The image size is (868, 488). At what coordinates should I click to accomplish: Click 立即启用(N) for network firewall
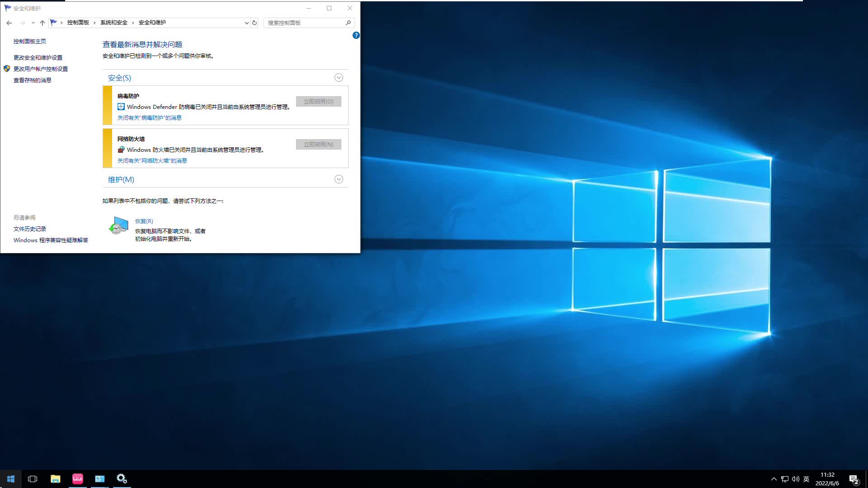click(x=319, y=145)
